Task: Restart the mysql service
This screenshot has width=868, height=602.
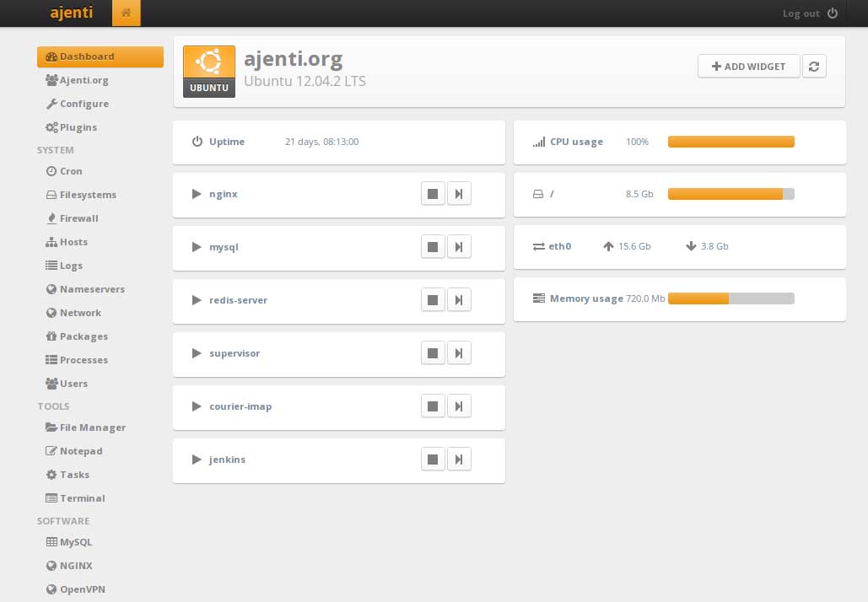Action: [x=460, y=246]
